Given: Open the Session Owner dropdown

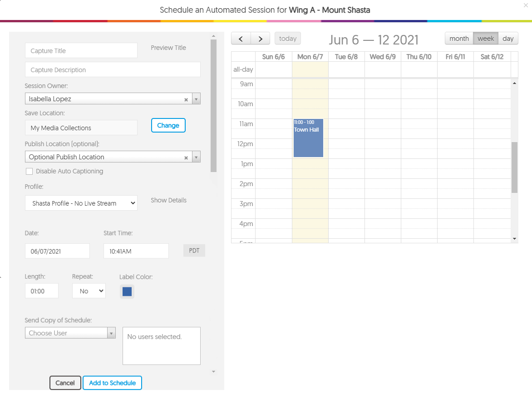Looking at the screenshot, I should 196,99.
